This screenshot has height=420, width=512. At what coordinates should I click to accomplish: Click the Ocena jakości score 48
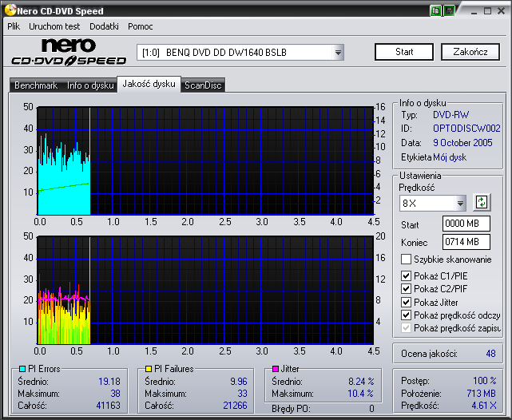click(490, 354)
